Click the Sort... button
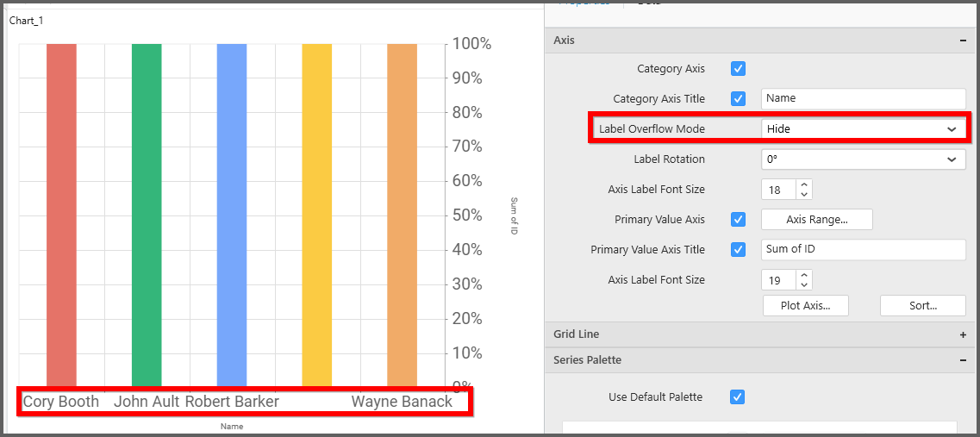 tap(922, 306)
